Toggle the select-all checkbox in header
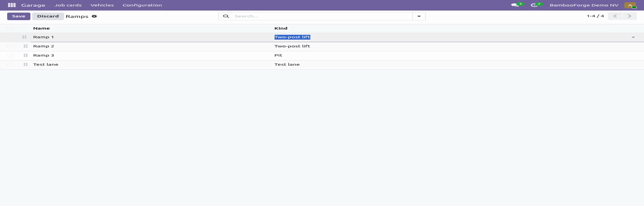The height and width of the screenshot is (206, 644). pyautogui.click(x=10, y=28)
